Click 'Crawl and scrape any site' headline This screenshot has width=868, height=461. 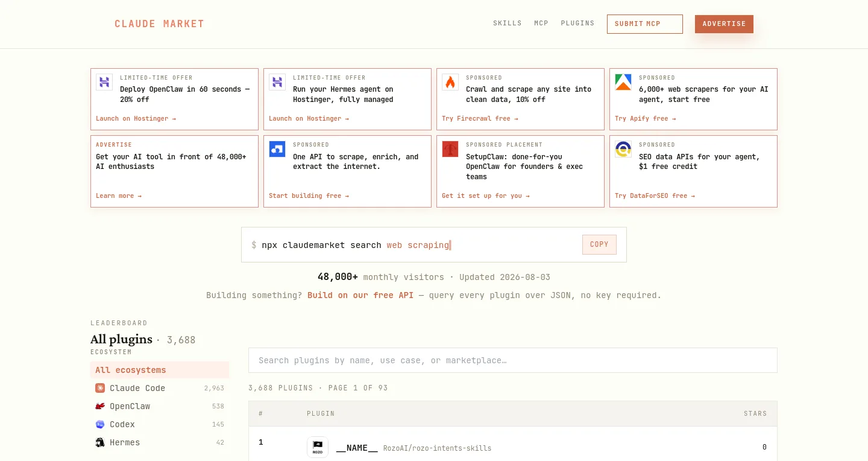529,94
